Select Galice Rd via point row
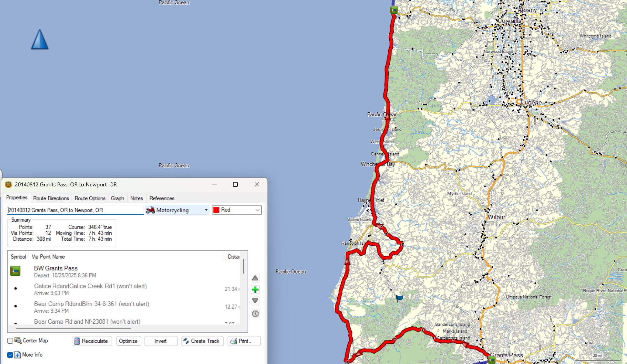627x364 pixels. 90,289
